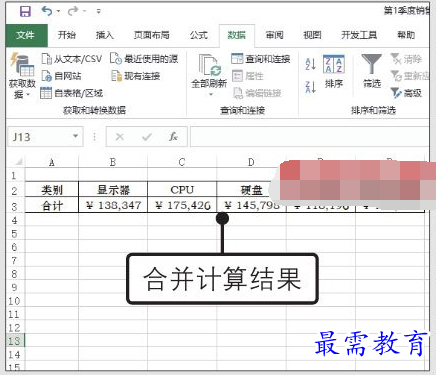The width and height of the screenshot is (436, 375).
Task: Click the Insert Function fx icon
Action: pos(173,137)
